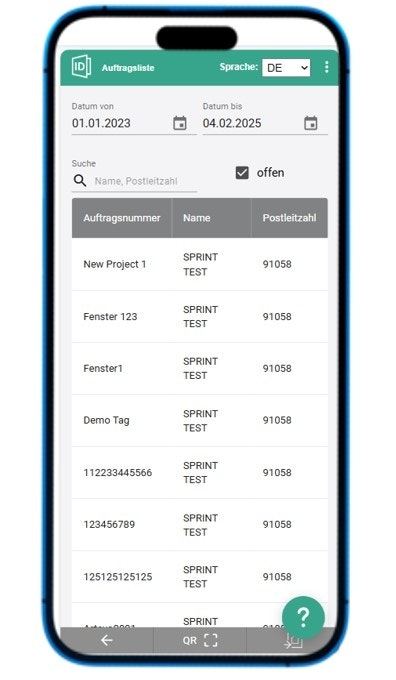The image size is (396, 680).
Task: Tap the green help question mark button
Action: [x=303, y=617]
